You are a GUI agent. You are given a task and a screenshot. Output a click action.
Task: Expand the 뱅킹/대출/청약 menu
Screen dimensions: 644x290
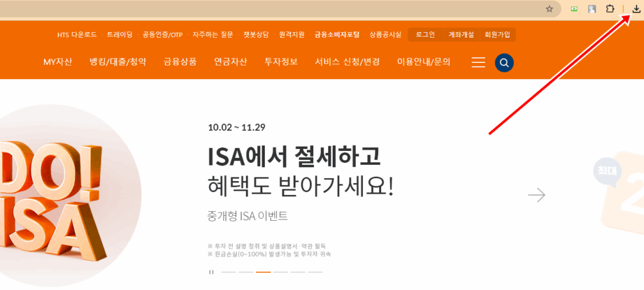(118, 62)
